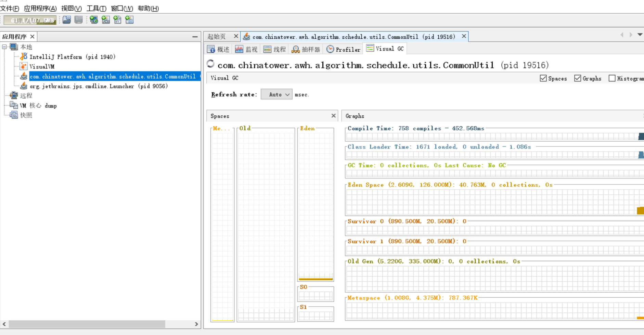644x335 pixels.
Task: Switch to the 抽样器 sampler tab
Action: [x=306, y=49]
